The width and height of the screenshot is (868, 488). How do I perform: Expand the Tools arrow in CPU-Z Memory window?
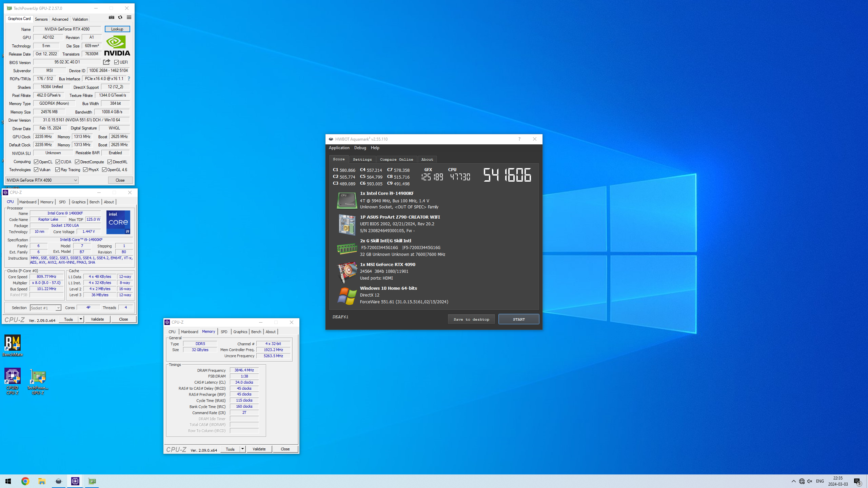[242, 449]
